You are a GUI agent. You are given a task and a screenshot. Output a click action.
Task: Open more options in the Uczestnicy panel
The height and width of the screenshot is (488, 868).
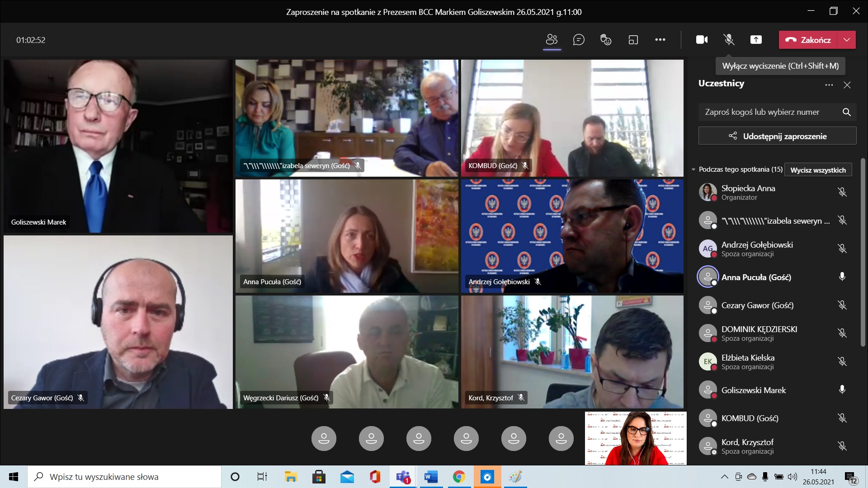(x=829, y=85)
